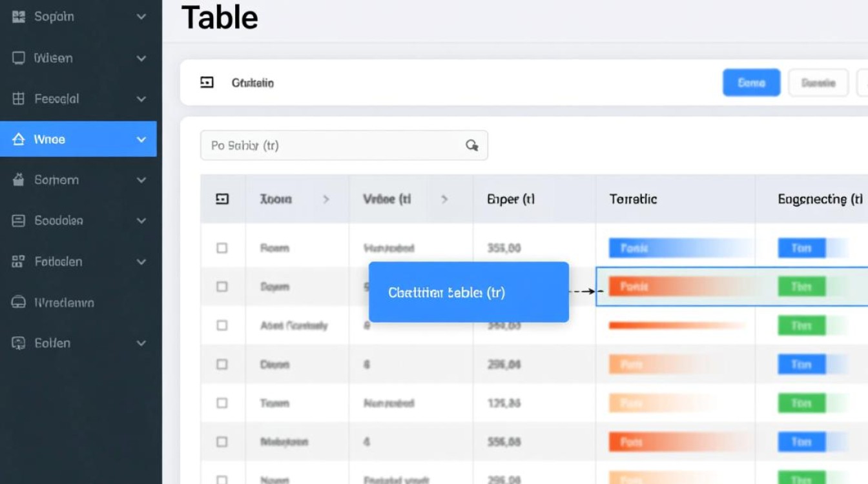This screenshot has height=484, width=868.
Task: Click the Wisen monitor icon
Action: coord(18,58)
